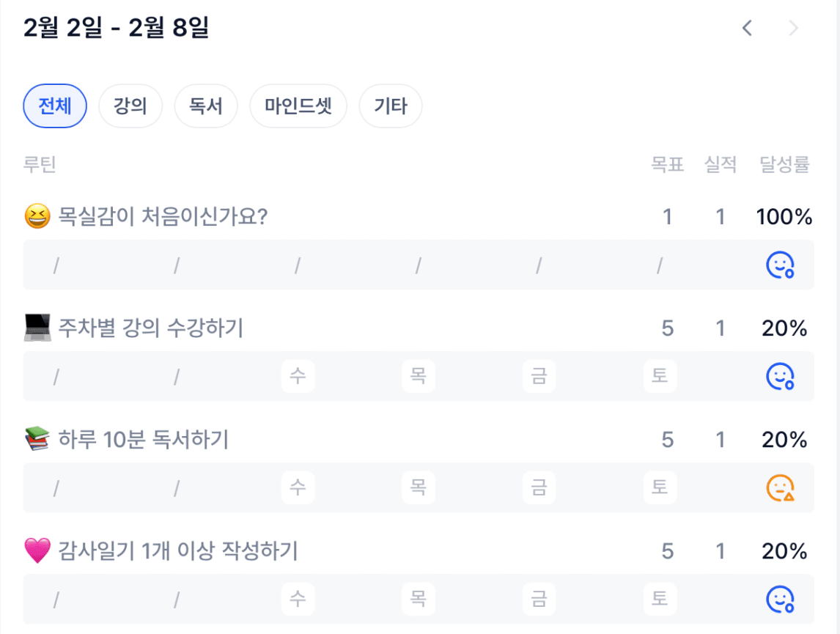Filter routines by 마인드셋
The height and width of the screenshot is (634, 840).
298,106
